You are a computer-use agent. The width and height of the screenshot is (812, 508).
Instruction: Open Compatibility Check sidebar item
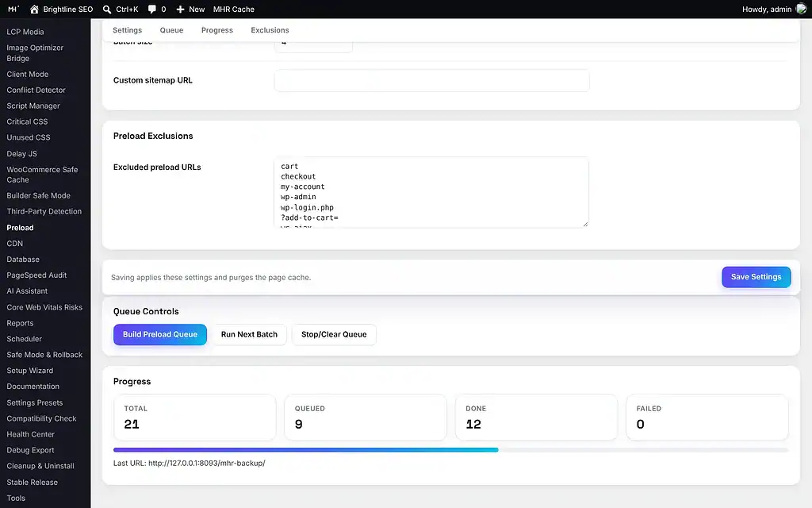click(41, 418)
